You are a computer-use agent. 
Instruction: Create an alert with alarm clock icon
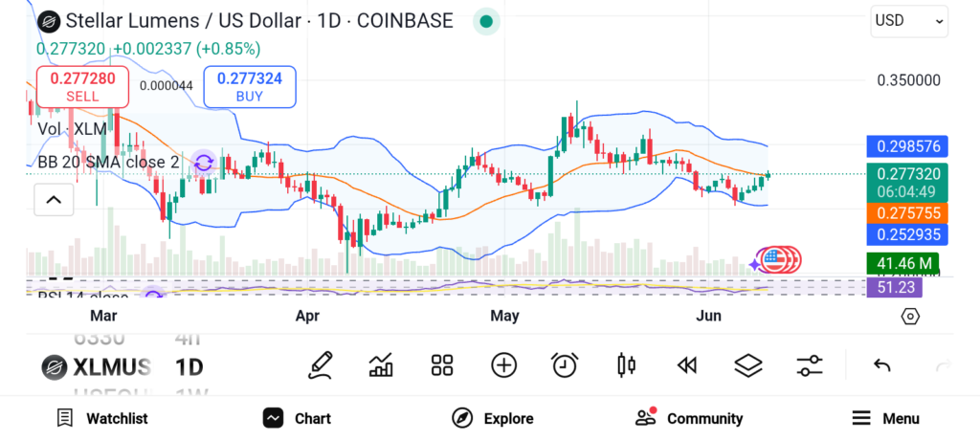(x=565, y=364)
